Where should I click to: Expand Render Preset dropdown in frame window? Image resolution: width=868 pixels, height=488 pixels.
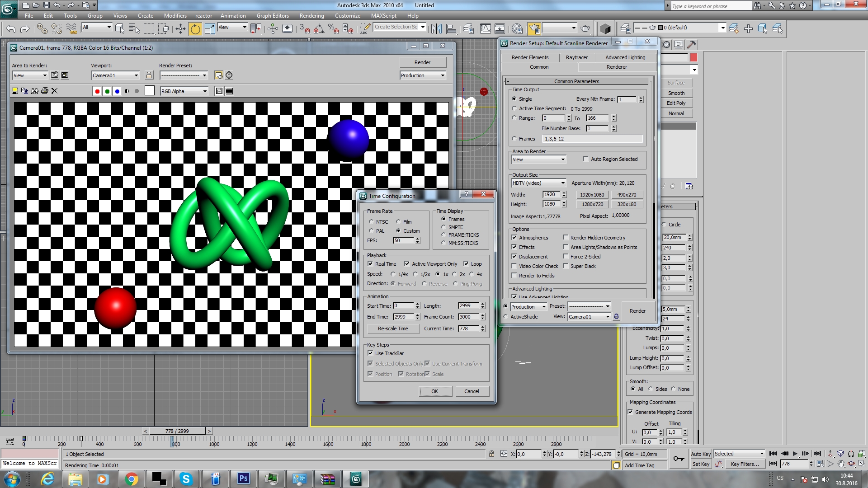[x=184, y=75]
